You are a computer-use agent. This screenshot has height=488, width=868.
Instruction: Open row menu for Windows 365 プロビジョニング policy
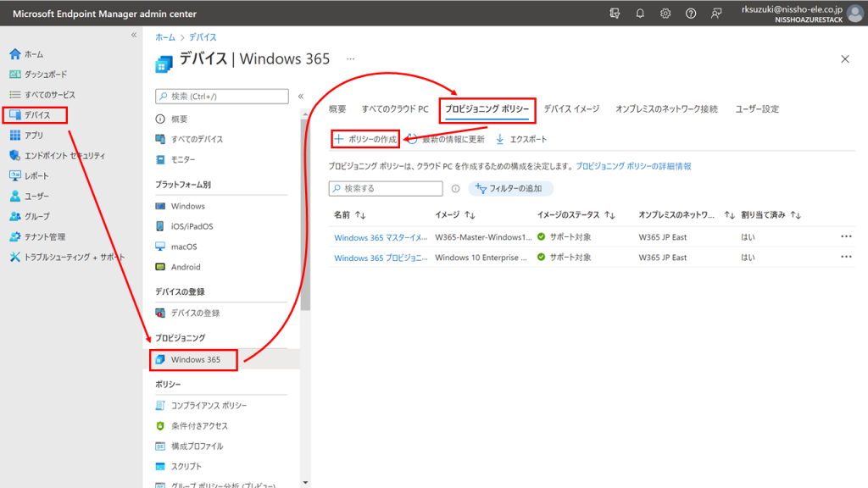pyautogui.click(x=846, y=257)
